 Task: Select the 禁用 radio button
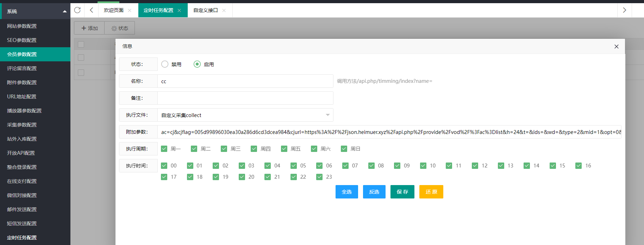tap(165, 64)
